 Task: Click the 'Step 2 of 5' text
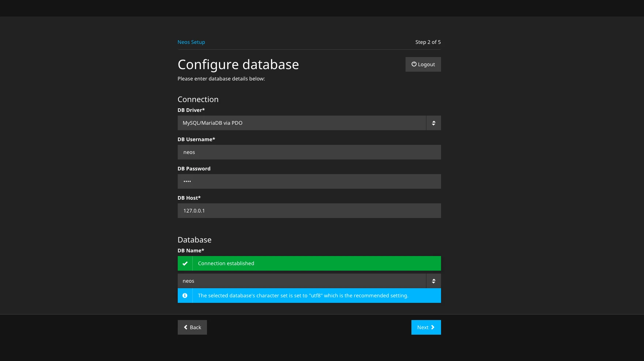click(x=428, y=42)
